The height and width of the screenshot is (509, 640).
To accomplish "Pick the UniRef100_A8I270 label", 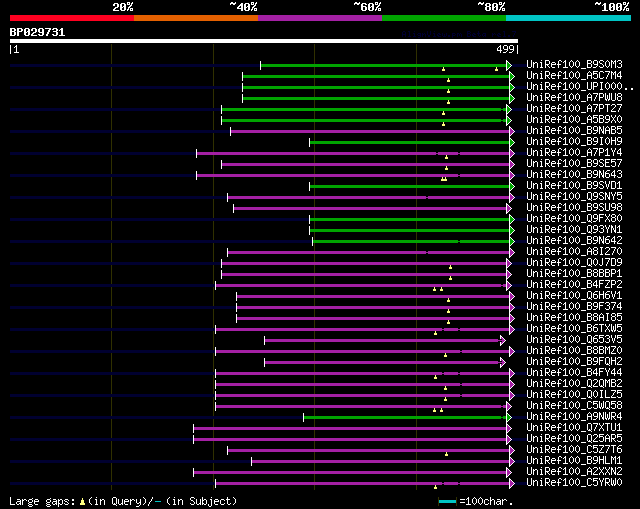I will tap(574, 251).
